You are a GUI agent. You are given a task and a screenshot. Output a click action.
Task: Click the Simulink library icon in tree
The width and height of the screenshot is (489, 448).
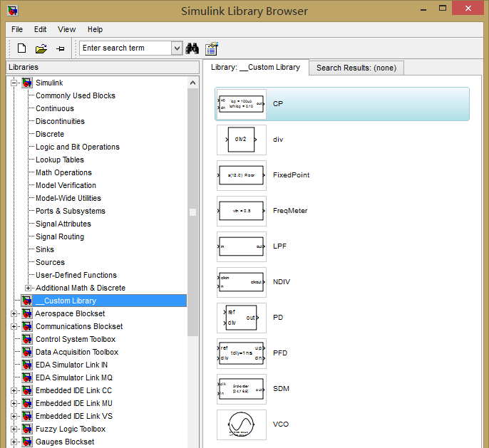(27, 83)
